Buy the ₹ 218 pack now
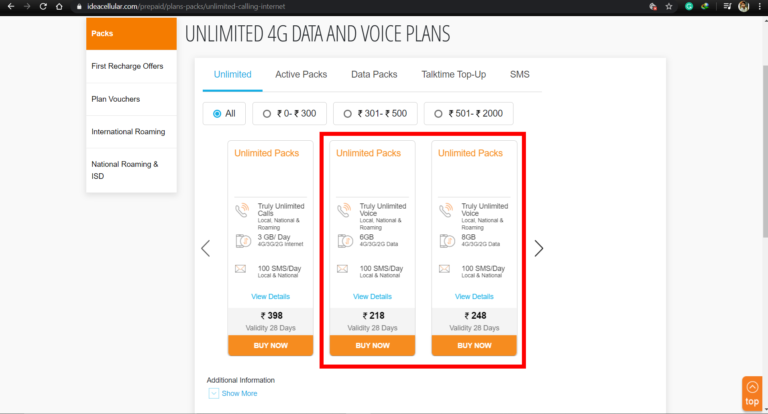The width and height of the screenshot is (768, 414). [372, 345]
